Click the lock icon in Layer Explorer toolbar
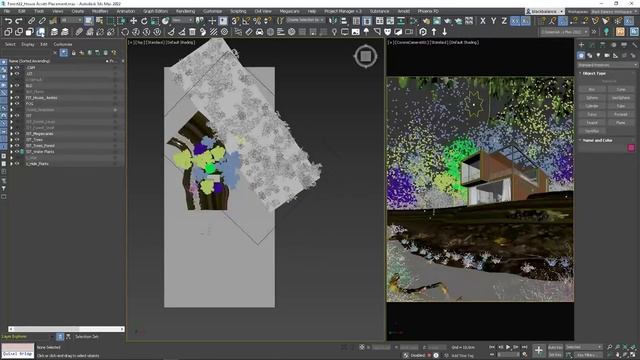640x360 pixels. point(73,53)
